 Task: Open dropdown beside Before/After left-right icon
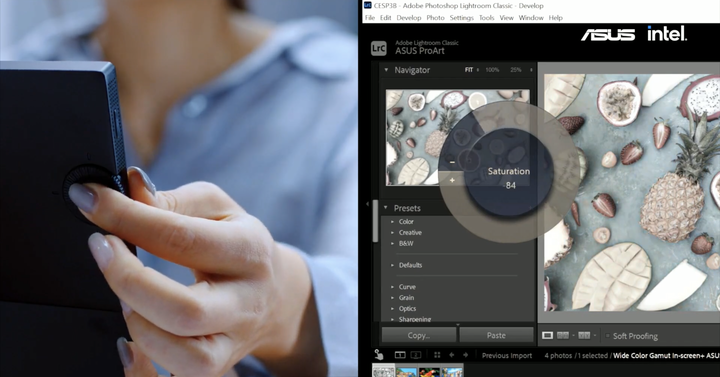tap(573, 336)
